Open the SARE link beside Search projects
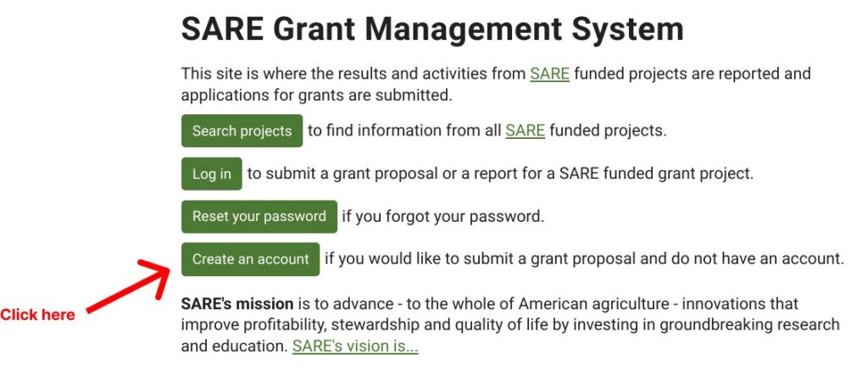This screenshot has height=376, width=868. click(525, 131)
